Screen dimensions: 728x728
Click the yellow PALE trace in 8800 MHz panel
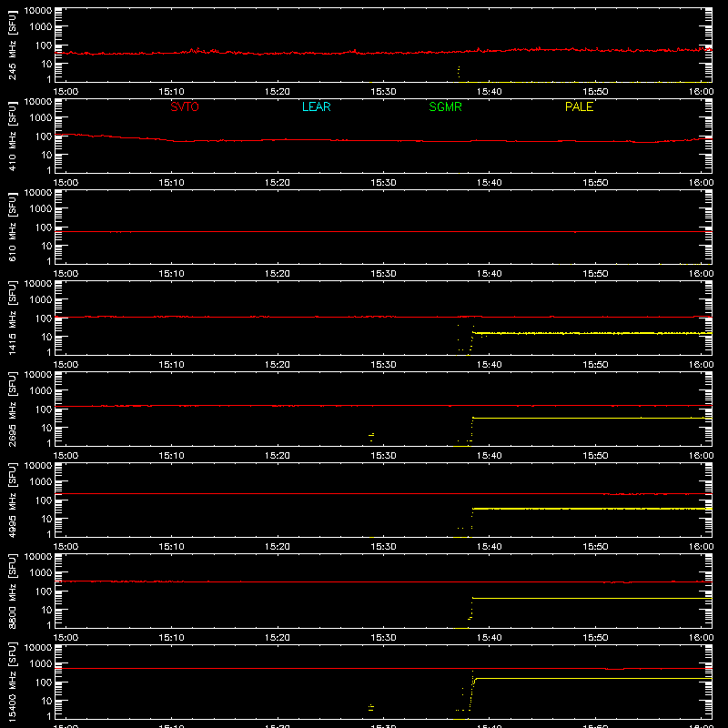tap(592, 598)
